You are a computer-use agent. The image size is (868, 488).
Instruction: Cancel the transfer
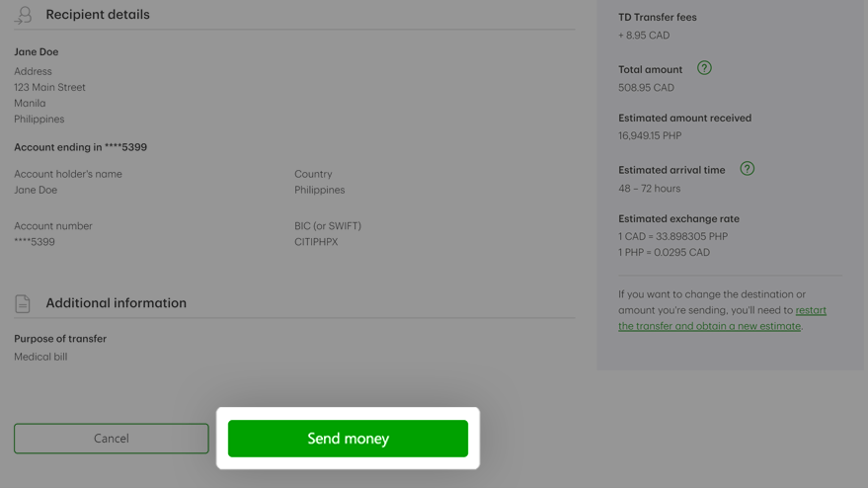tap(112, 439)
